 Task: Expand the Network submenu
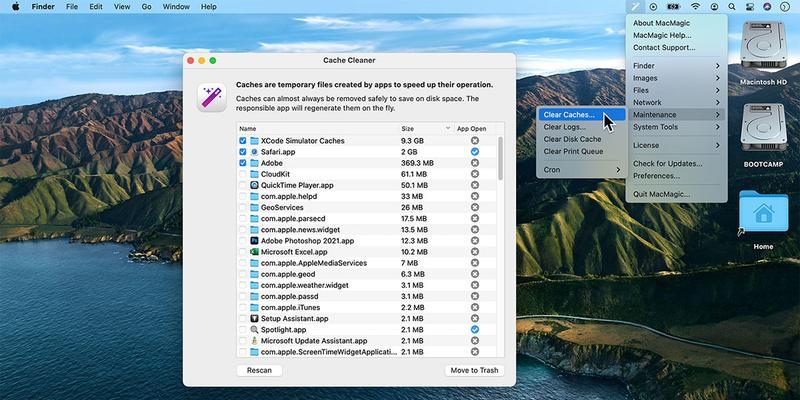(676, 102)
